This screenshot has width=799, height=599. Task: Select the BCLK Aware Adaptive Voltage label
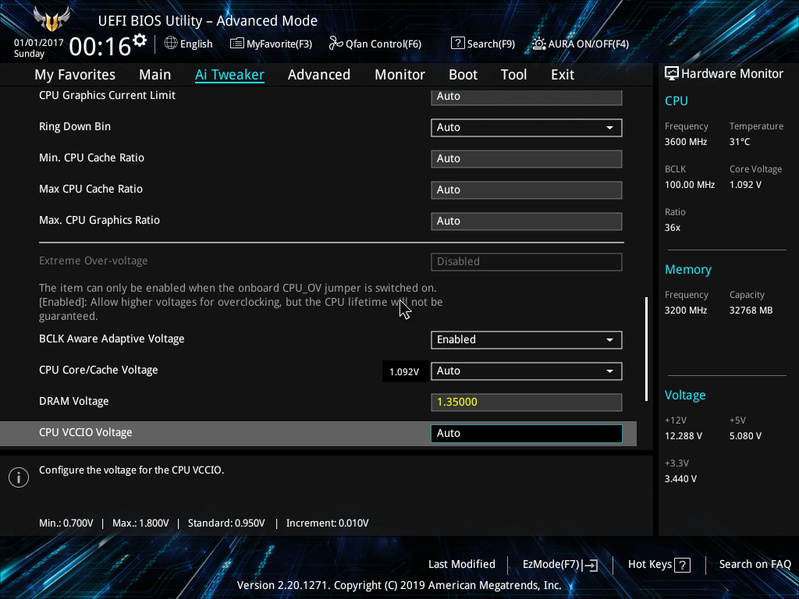(x=112, y=339)
